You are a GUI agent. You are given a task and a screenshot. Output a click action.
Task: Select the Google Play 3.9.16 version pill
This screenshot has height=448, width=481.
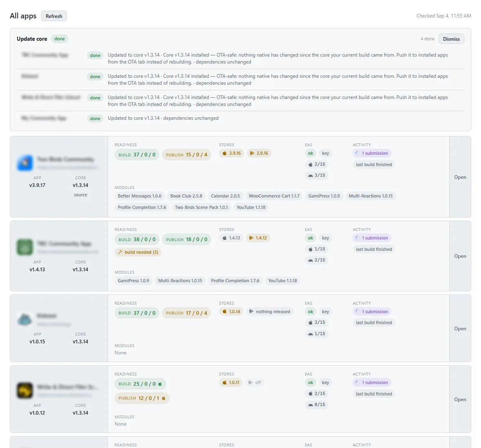[x=259, y=153]
